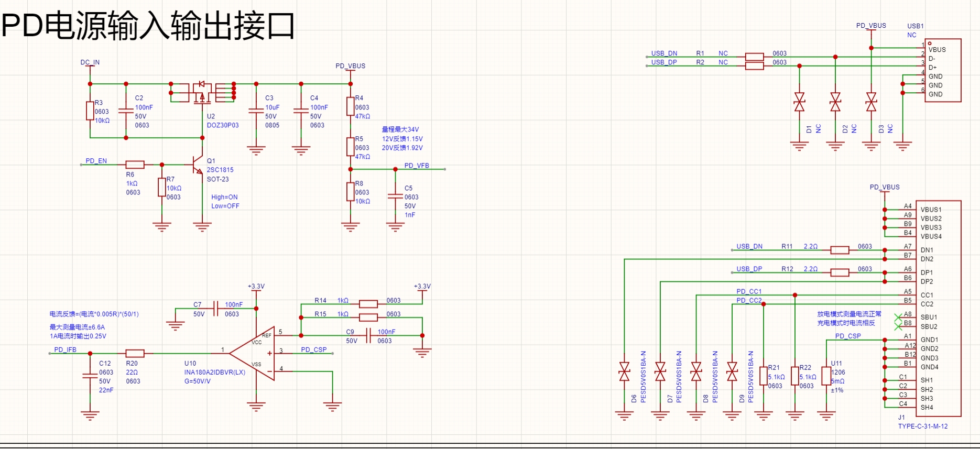Click the R6 1kΩ resistor symbol
Screen dimensions: 980x449
click(135, 165)
